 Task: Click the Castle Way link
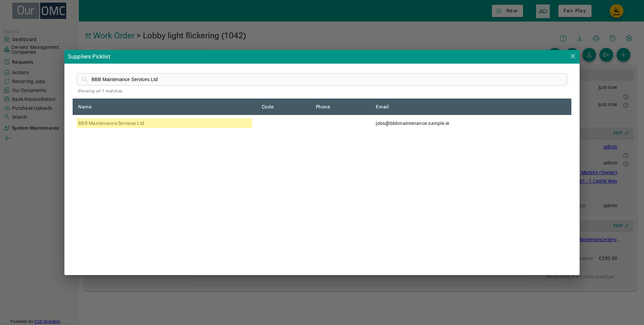[598, 181]
